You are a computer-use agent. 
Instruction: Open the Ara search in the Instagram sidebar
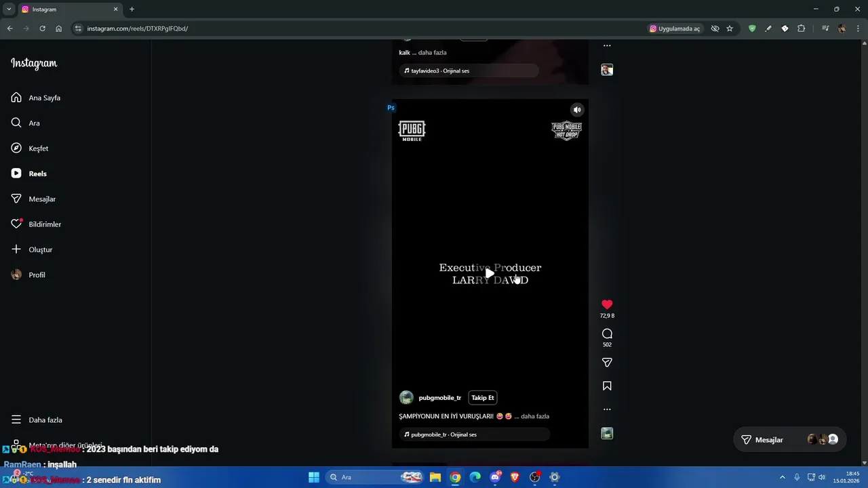27,123
